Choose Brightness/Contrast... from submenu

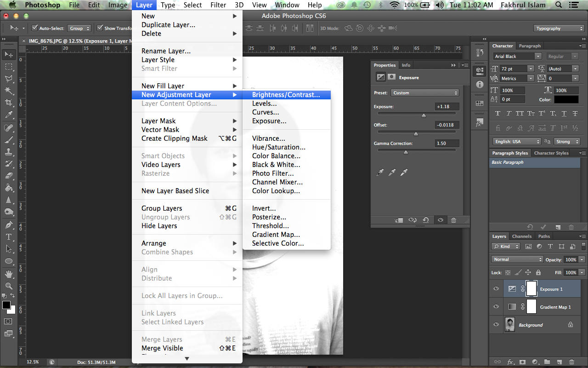click(286, 95)
